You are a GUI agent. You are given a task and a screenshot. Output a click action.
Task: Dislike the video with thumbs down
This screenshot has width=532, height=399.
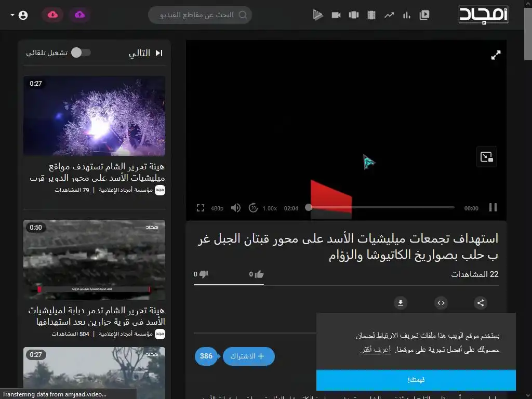204,274
